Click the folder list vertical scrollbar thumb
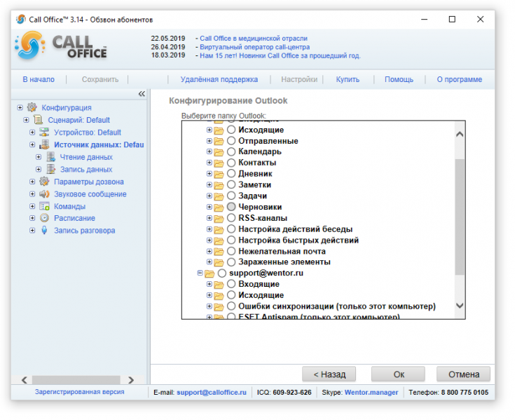The height and width of the screenshot is (420, 515). (x=460, y=217)
